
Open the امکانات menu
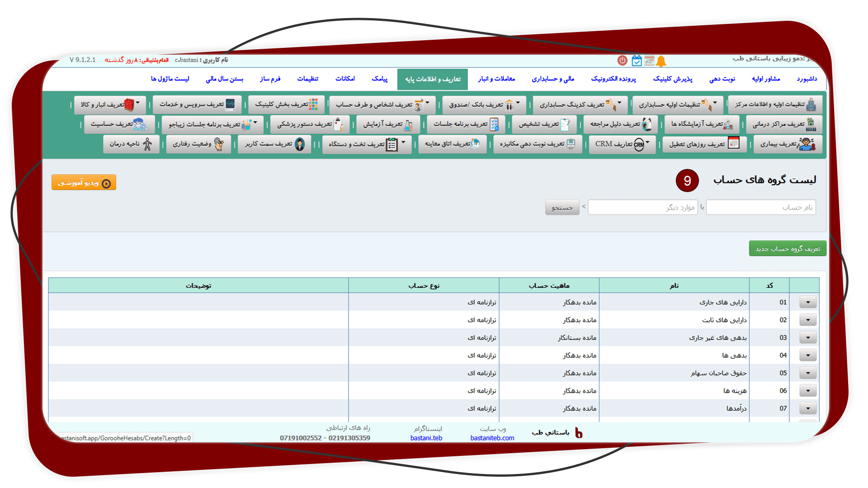click(344, 79)
